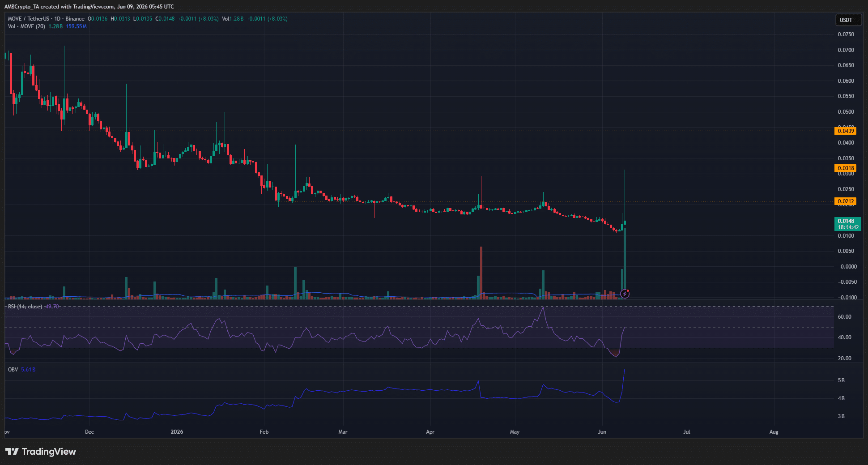The image size is (868, 465).
Task: Click the open value O0.0136 in legend
Action: pyautogui.click(x=98, y=19)
